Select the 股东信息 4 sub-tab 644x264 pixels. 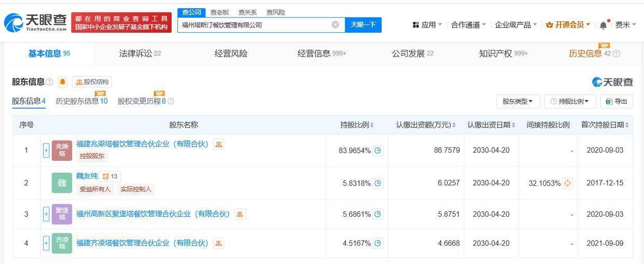tap(29, 101)
